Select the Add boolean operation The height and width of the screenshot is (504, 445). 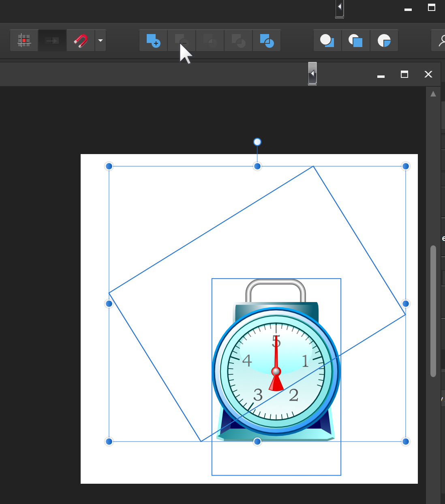click(153, 41)
